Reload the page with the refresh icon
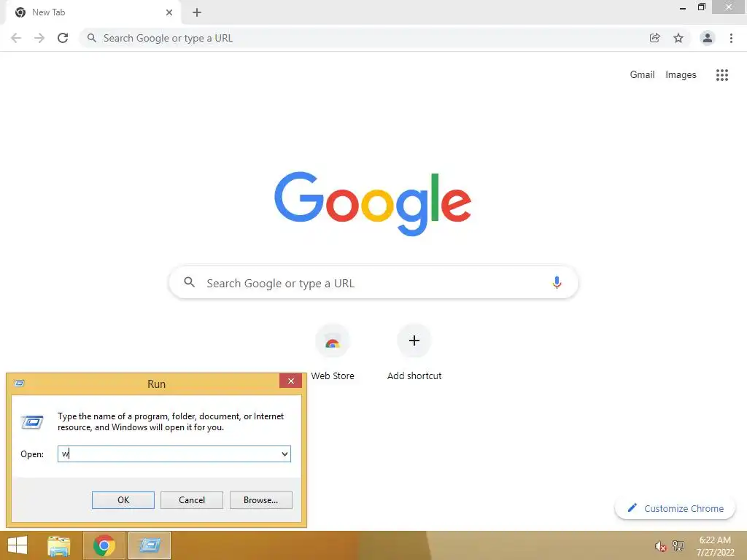 click(63, 38)
